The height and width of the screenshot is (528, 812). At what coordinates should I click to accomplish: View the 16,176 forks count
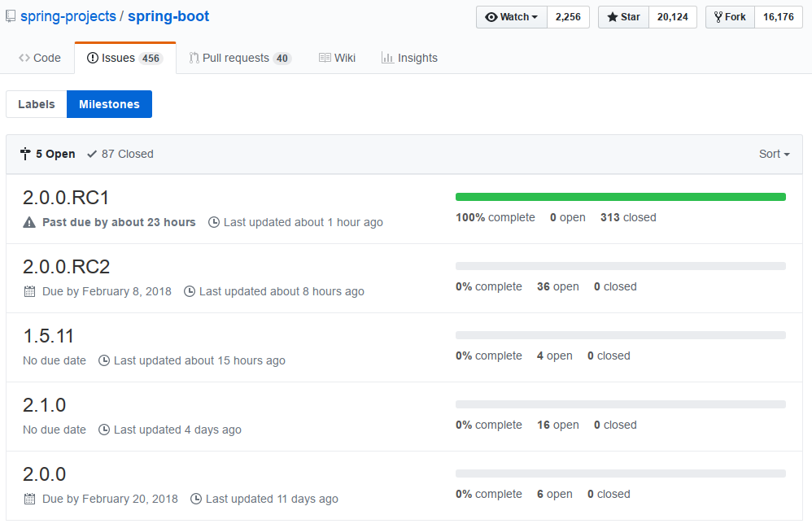pos(779,17)
